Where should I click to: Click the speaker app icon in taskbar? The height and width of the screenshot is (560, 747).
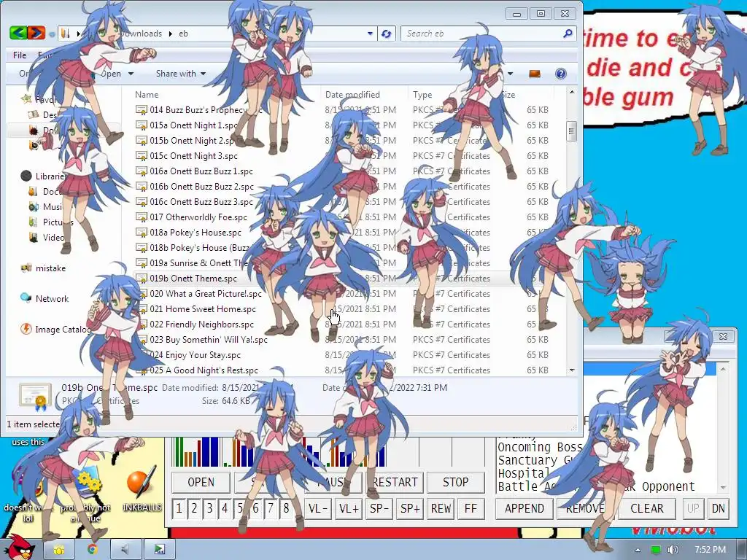tap(125, 550)
